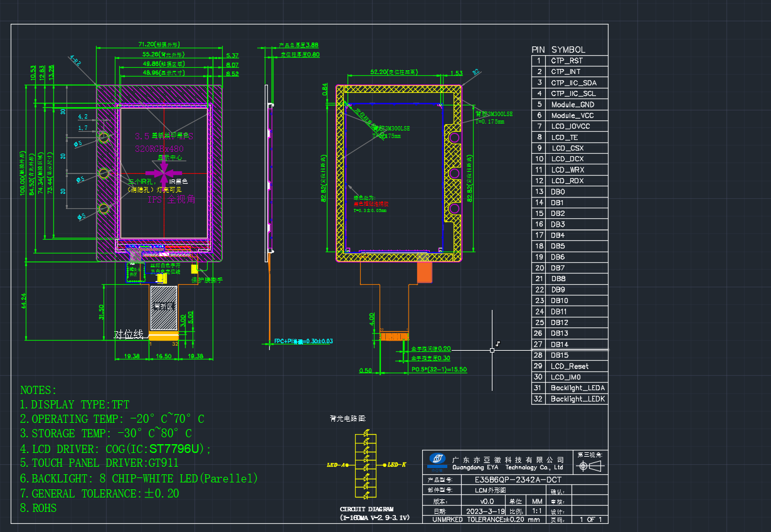The image size is (771, 532).
Task: Click the Guangdong EYA Technology Co., Ltd text
Action: [x=507, y=467]
